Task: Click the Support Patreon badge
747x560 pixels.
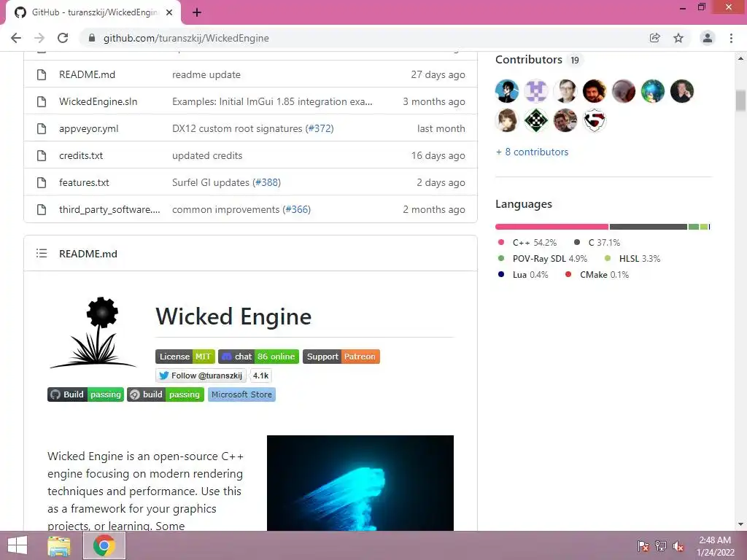Action: point(341,357)
